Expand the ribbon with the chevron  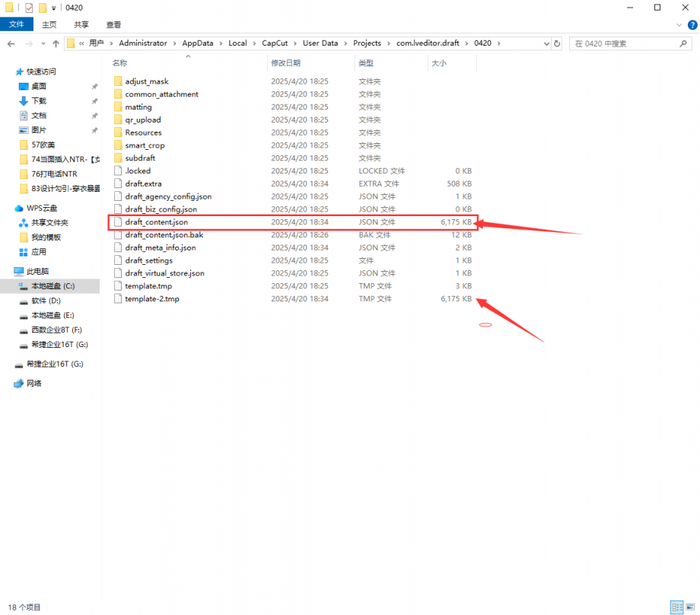[x=679, y=24]
